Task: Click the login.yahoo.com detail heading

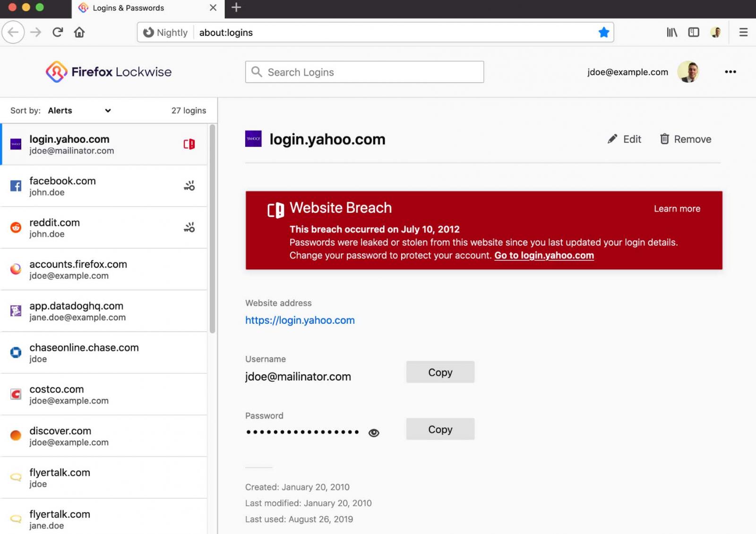Action: click(327, 139)
